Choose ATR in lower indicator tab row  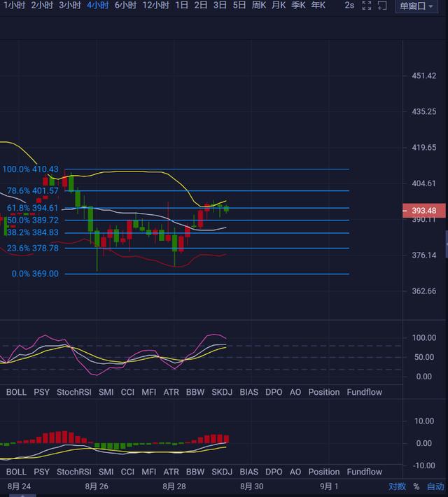click(x=171, y=472)
